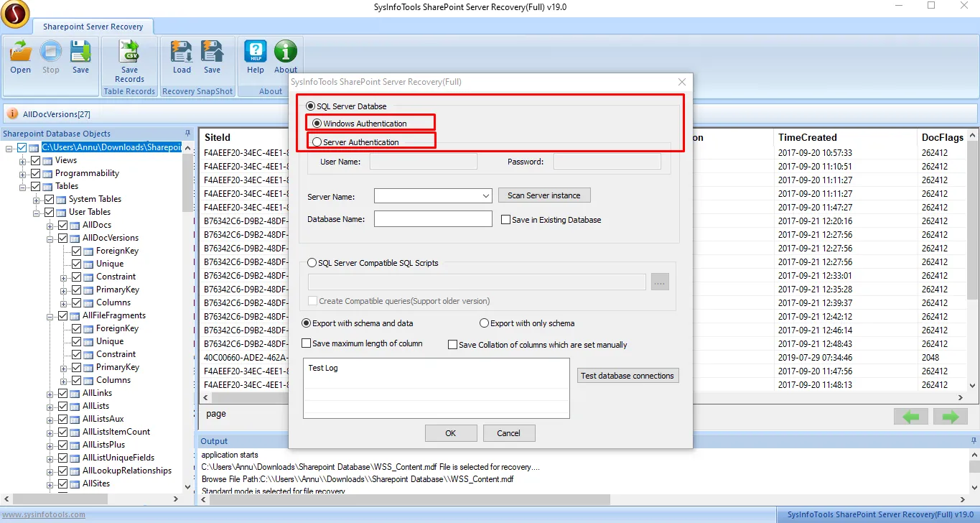
Task: Select the AllListsItemCount tree item
Action: [116, 432]
